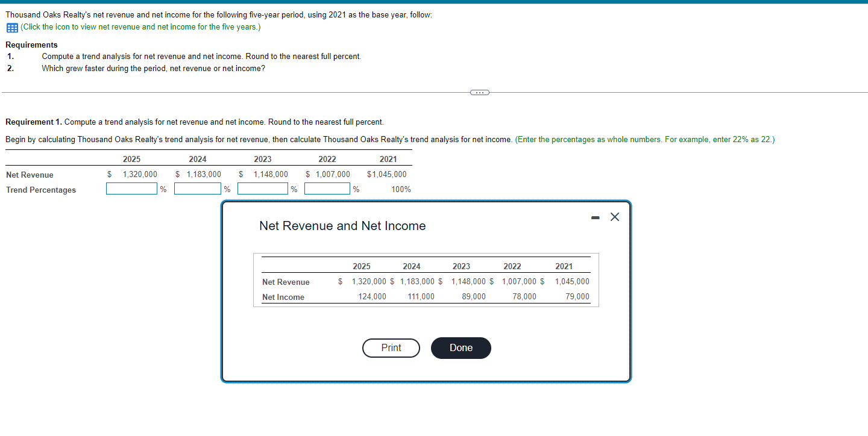Click the 2023 trend percentage input field
The image size is (868, 436).
(263, 189)
